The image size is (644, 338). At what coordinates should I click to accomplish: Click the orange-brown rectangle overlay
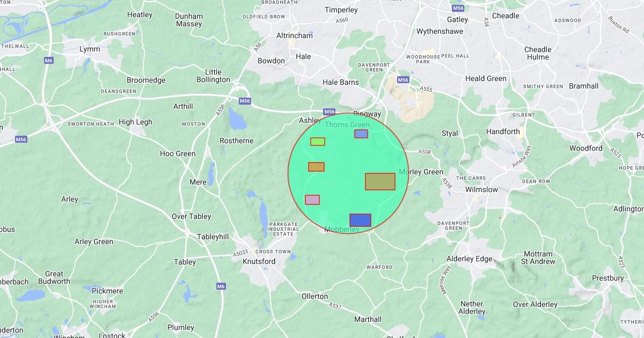pos(316,167)
